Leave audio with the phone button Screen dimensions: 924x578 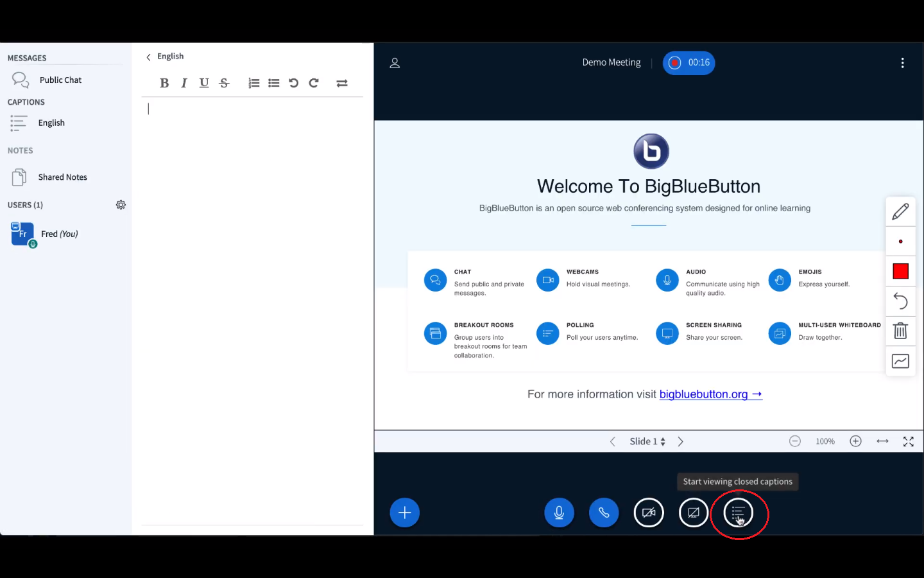(604, 512)
